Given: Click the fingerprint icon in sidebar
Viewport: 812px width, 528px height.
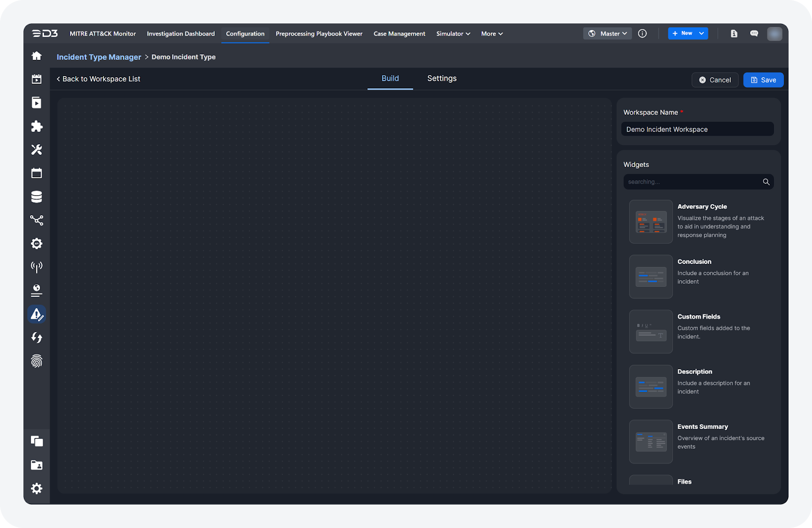Looking at the screenshot, I should click(x=37, y=361).
